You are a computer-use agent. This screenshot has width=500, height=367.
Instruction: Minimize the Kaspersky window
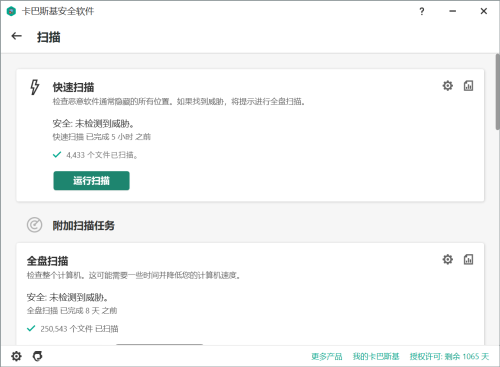coord(452,11)
